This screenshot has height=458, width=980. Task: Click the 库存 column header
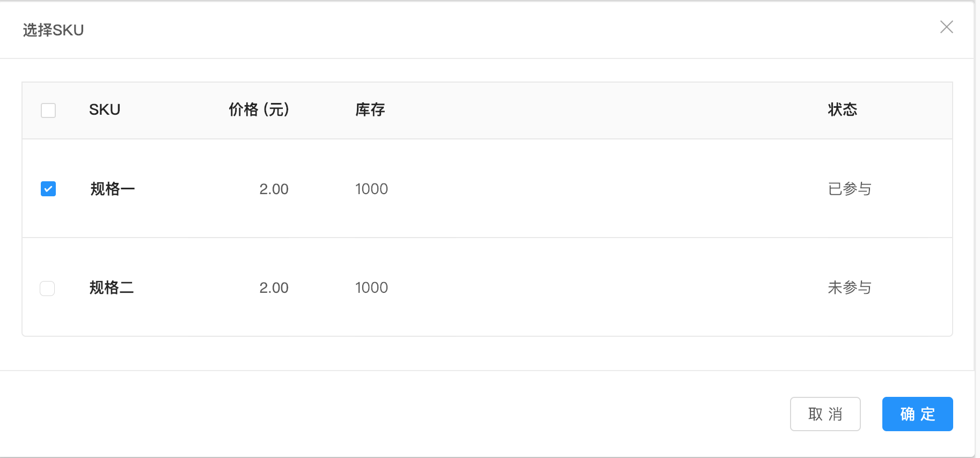[370, 110]
